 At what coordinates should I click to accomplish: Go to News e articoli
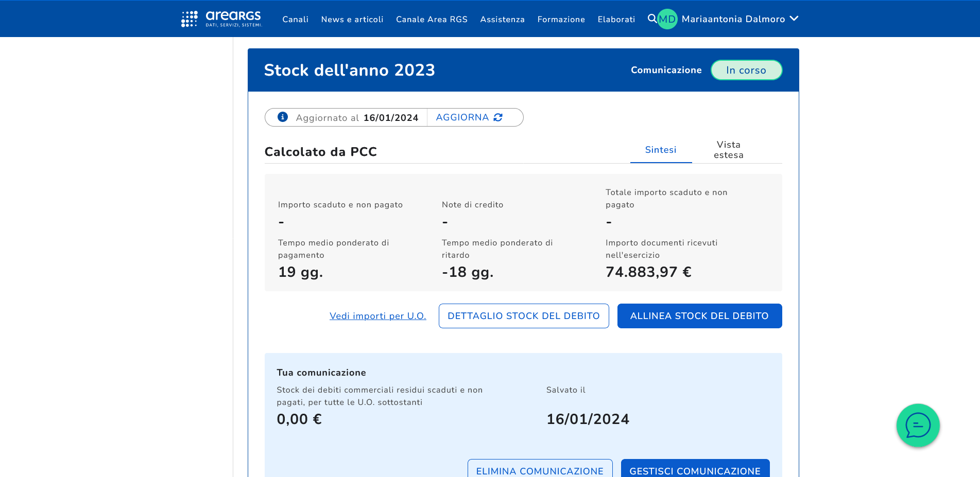352,20
